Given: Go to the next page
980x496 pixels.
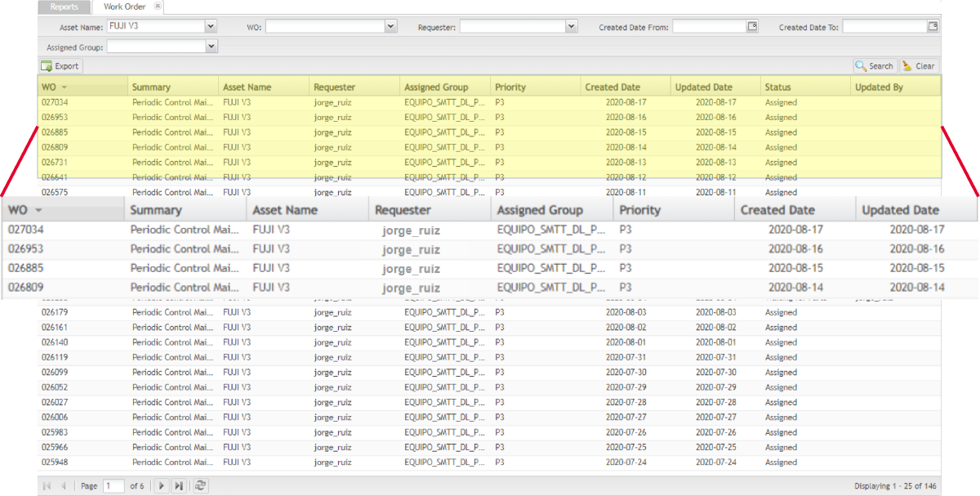Looking at the screenshot, I should click(162, 485).
